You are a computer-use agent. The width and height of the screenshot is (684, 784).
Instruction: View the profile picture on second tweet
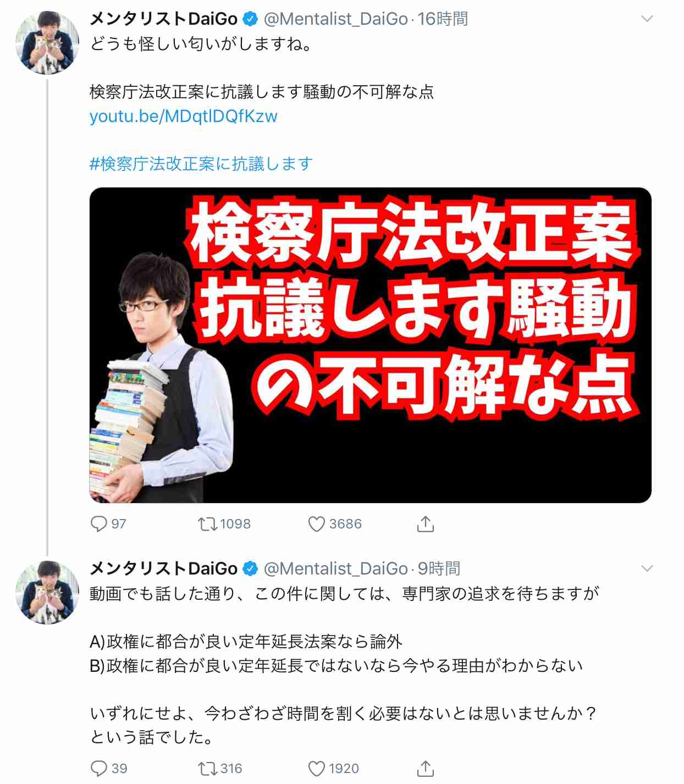[47, 592]
